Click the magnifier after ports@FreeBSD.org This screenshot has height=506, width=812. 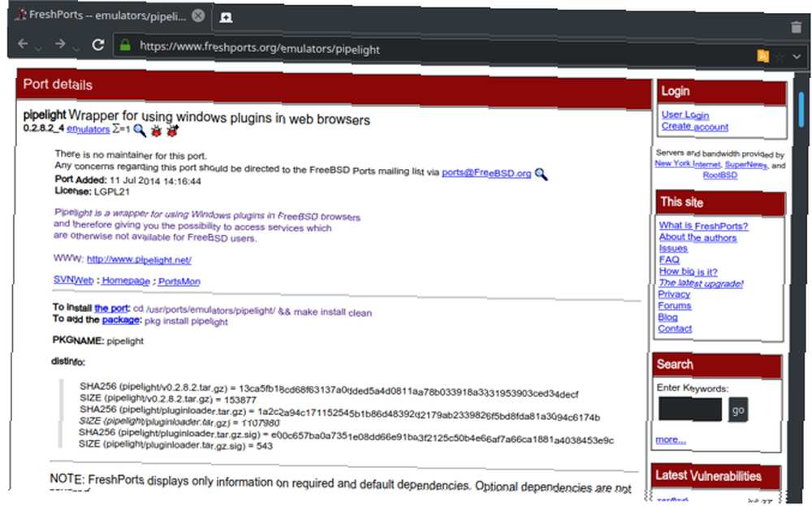[541, 174]
